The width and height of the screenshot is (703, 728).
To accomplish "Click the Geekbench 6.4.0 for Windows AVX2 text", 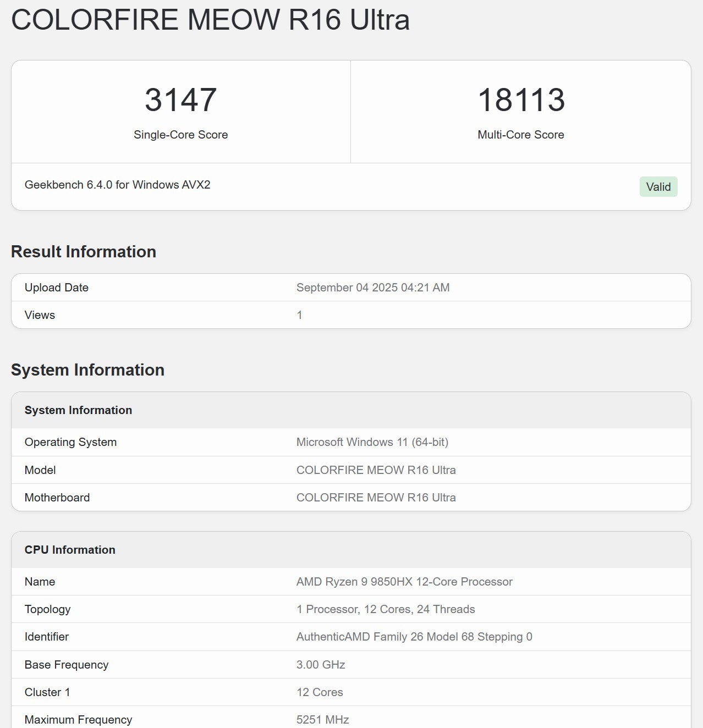I will pyautogui.click(x=117, y=185).
